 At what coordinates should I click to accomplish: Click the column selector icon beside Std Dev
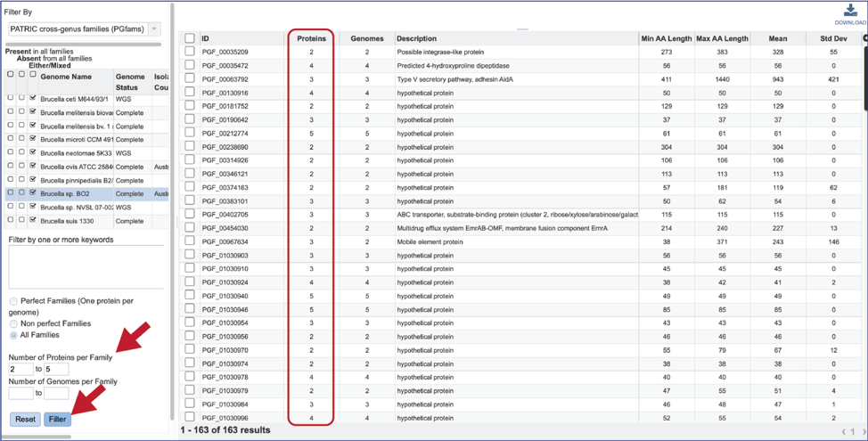[x=864, y=39]
